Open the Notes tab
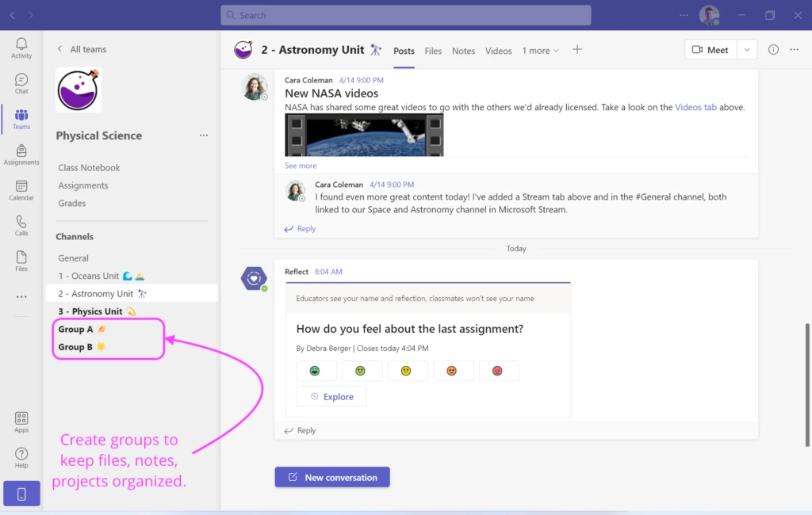The image size is (812, 515). (x=463, y=50)
